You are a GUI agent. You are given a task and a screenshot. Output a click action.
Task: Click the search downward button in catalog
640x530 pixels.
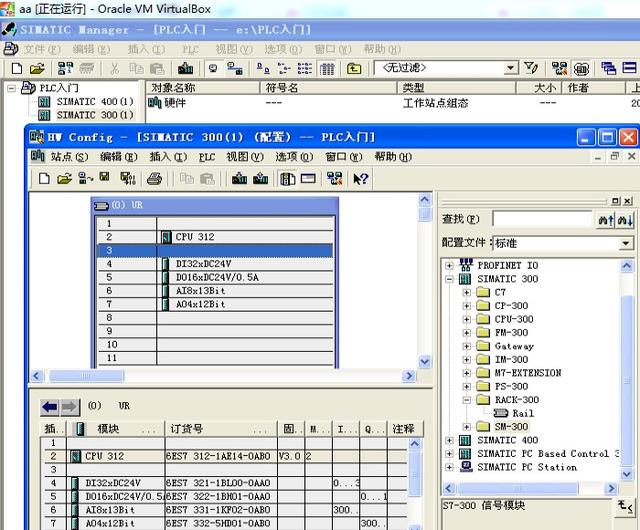(624, 220)
